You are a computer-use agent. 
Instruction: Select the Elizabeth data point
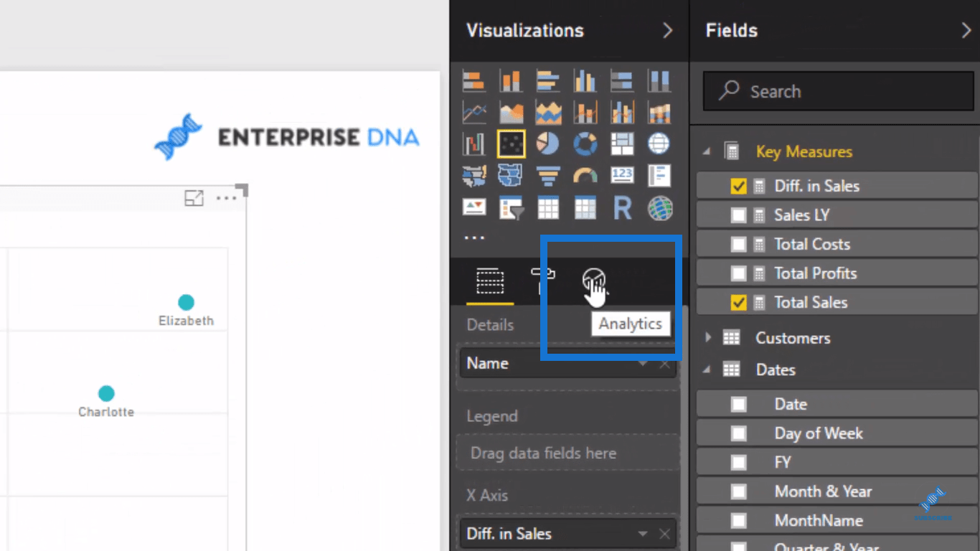pos(186,302)
